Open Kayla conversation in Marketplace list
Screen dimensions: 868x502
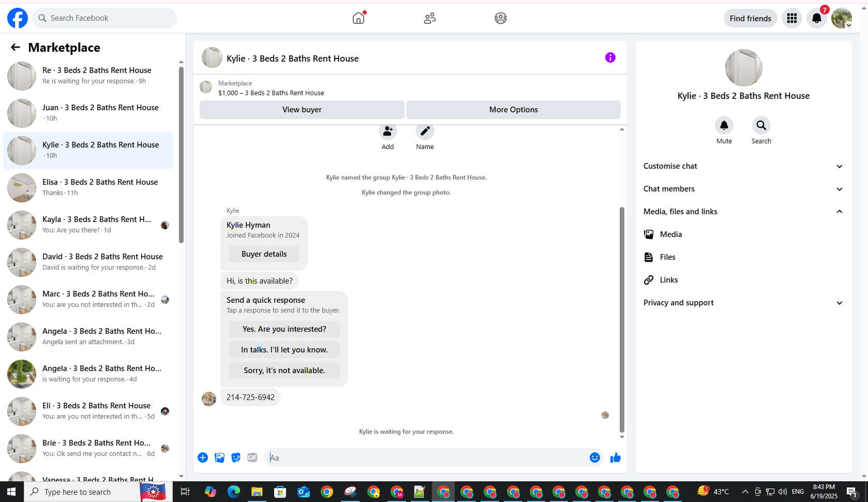point(88,225)
